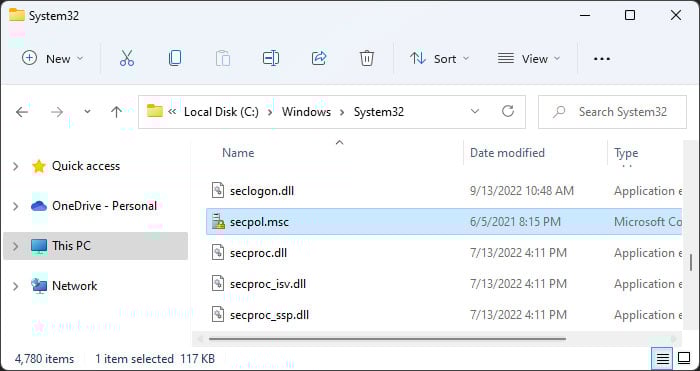Open the View menu
The width and height of the screenshot is (700, 371).
point(529,58)
